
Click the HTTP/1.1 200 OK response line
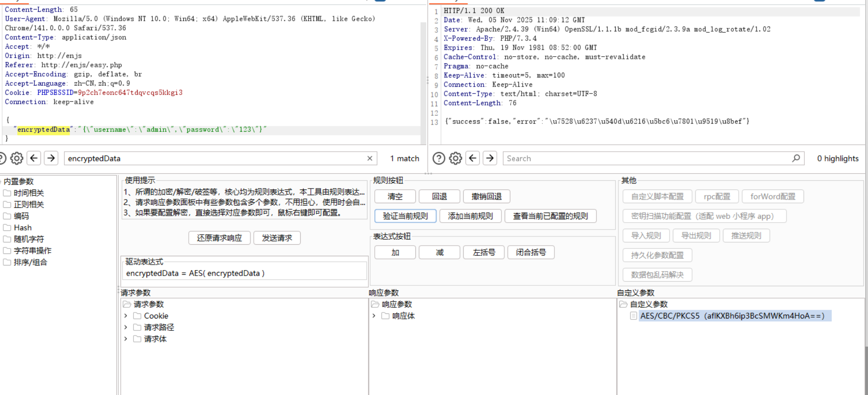click(x=474, y=11)
